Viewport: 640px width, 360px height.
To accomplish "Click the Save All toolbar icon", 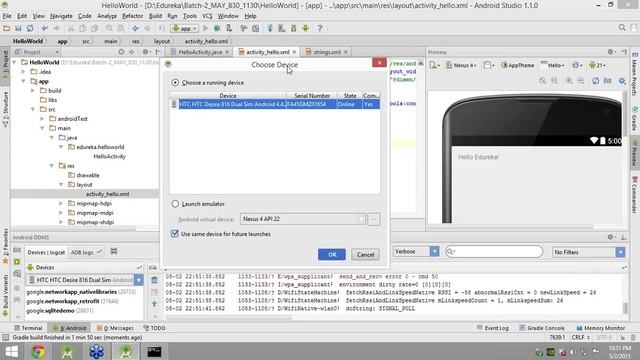I will (18, 28).
